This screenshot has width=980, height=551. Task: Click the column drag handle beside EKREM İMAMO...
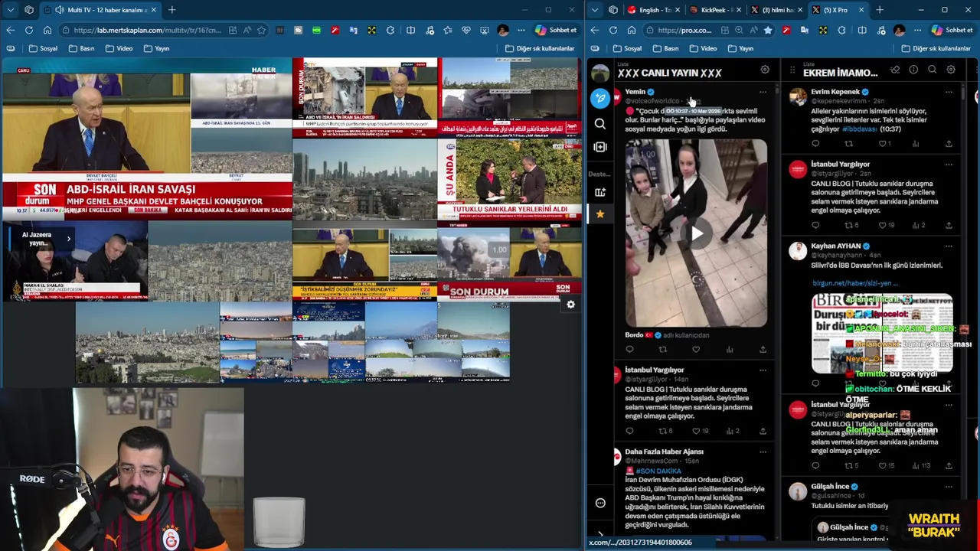792,71
